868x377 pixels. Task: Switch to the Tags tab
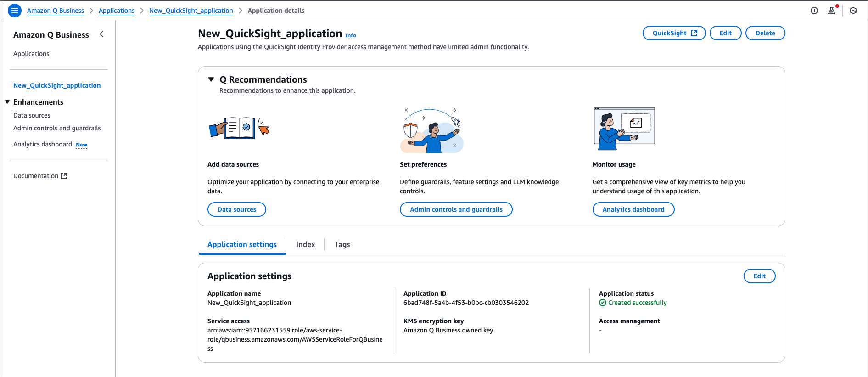342,245
